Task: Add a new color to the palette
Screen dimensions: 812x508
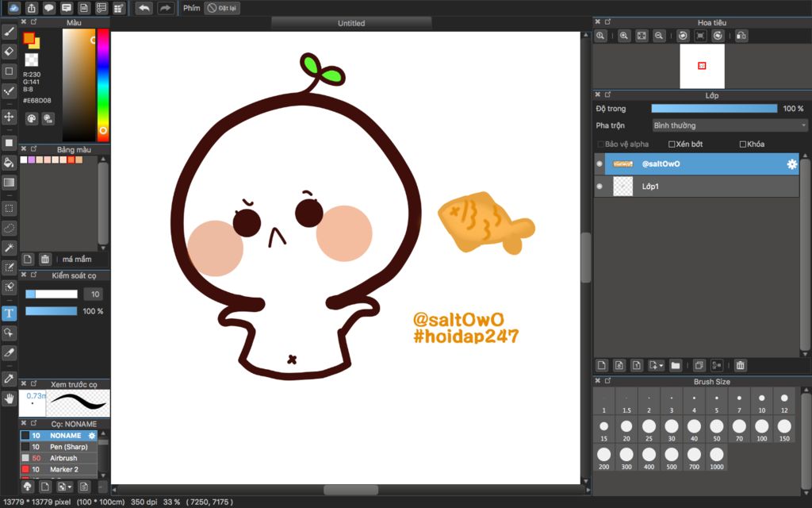Action: tap(28, 260)
